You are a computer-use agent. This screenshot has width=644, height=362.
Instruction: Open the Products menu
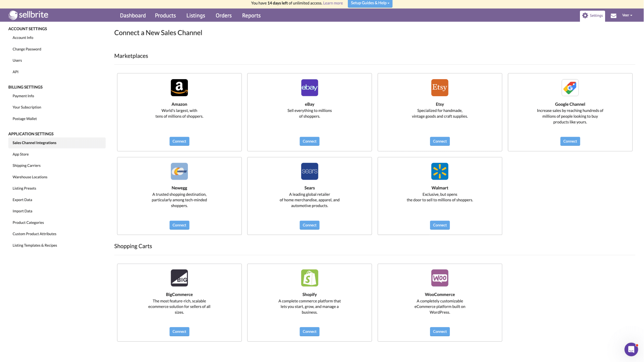point(165,15)
